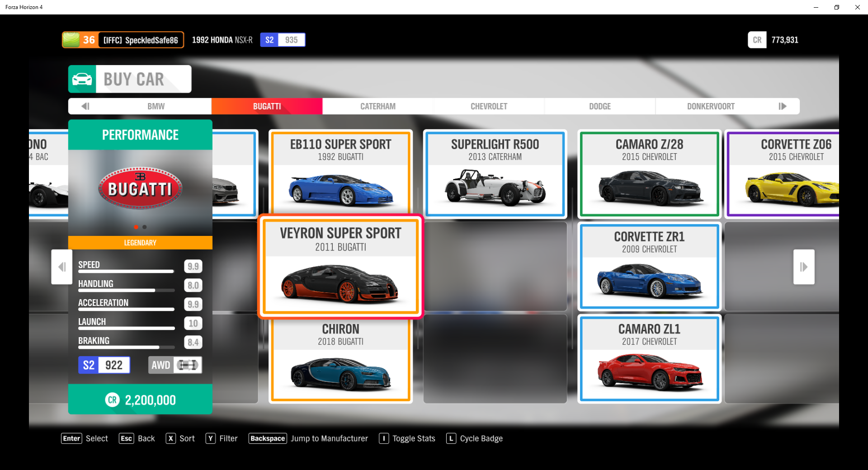Click the AWD drivetrain icon
The image size is (868, 470).
point(189,365)
